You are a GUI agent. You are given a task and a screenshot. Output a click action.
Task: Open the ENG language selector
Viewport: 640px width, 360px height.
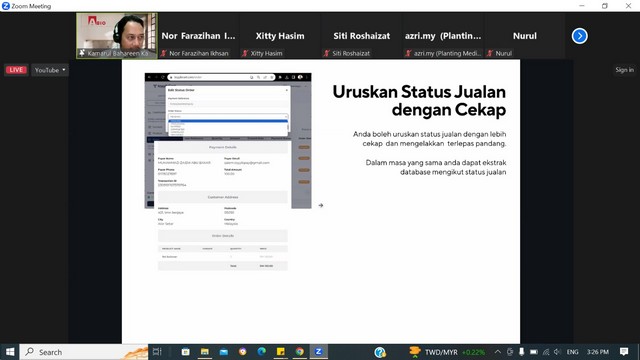pyautogui.click(x=572, y=352)
